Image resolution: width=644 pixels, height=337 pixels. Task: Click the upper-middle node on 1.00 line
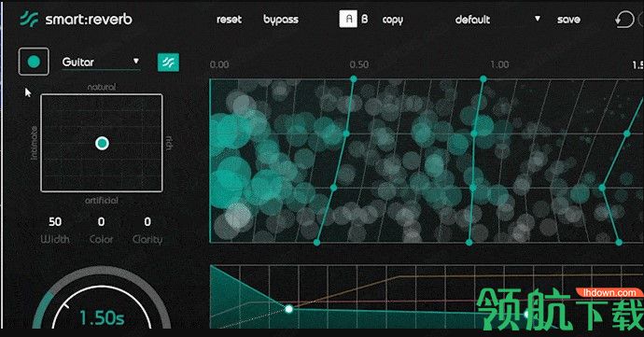point(474,133)
